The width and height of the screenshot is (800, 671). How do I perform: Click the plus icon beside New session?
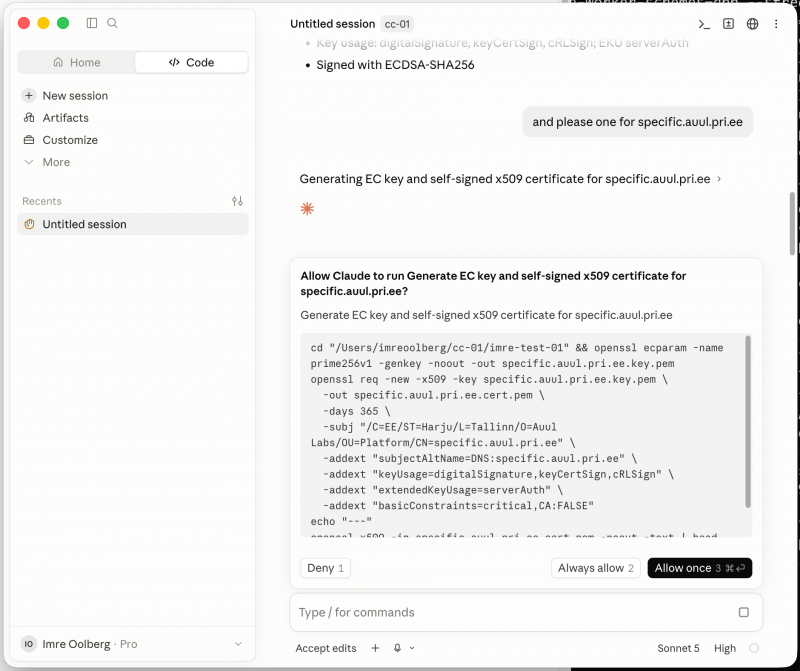(x=29, y=95)
